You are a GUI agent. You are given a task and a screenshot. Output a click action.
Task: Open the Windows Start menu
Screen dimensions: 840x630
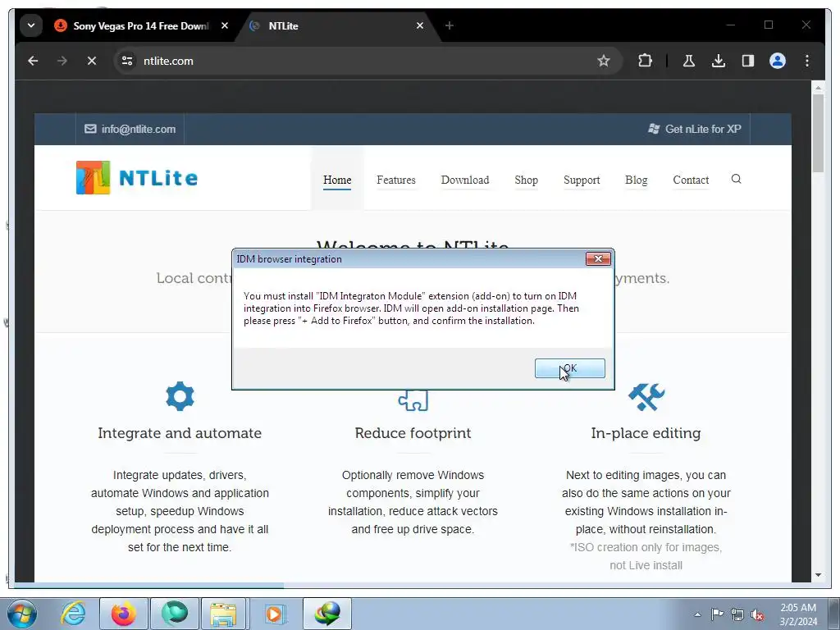[22, 614]
